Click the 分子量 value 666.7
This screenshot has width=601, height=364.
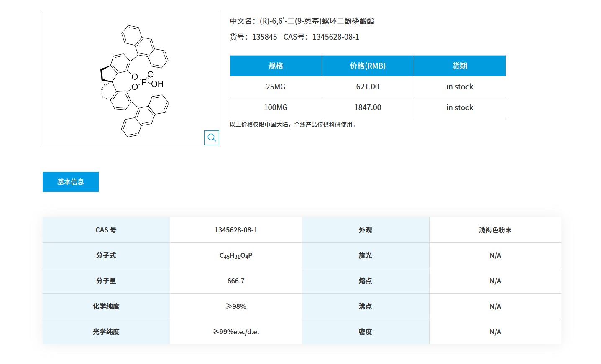235,280
